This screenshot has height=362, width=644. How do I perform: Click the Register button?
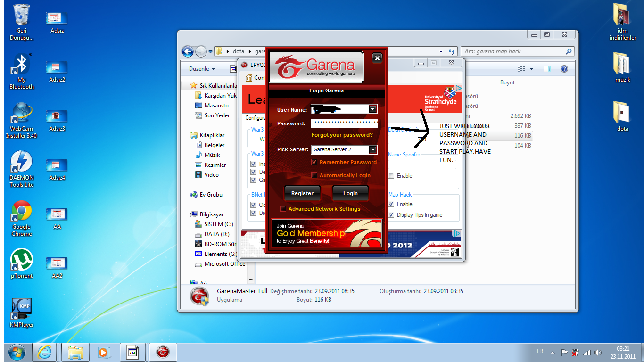tap(302, 193)
